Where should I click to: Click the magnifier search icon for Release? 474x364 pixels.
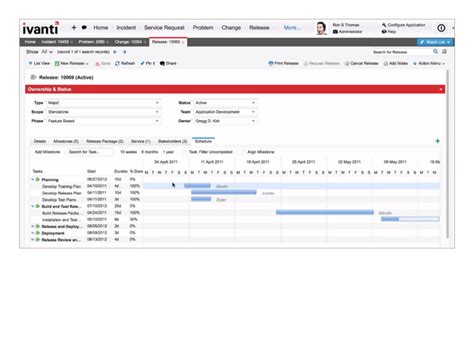pos(435,52)
